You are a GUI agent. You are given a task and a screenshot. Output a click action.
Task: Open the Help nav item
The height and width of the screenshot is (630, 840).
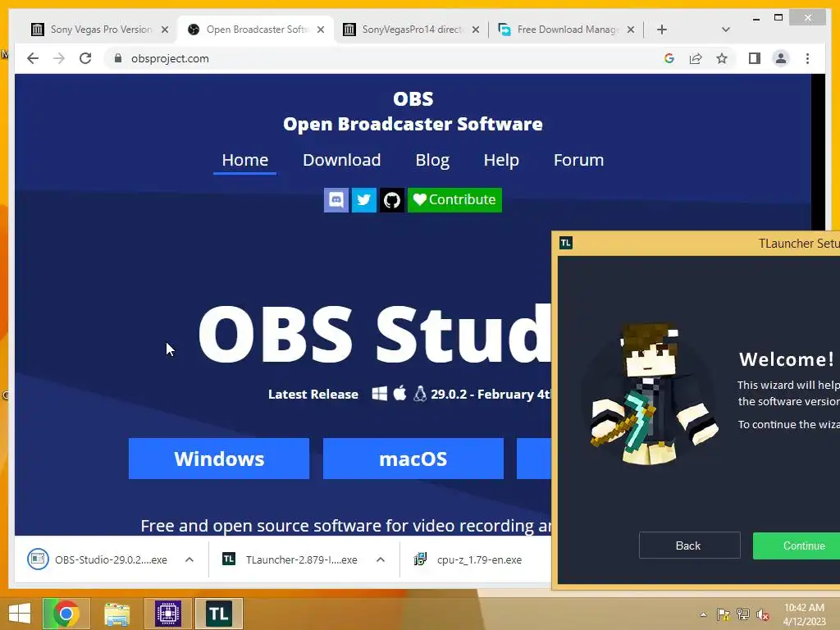click(501, 160)
